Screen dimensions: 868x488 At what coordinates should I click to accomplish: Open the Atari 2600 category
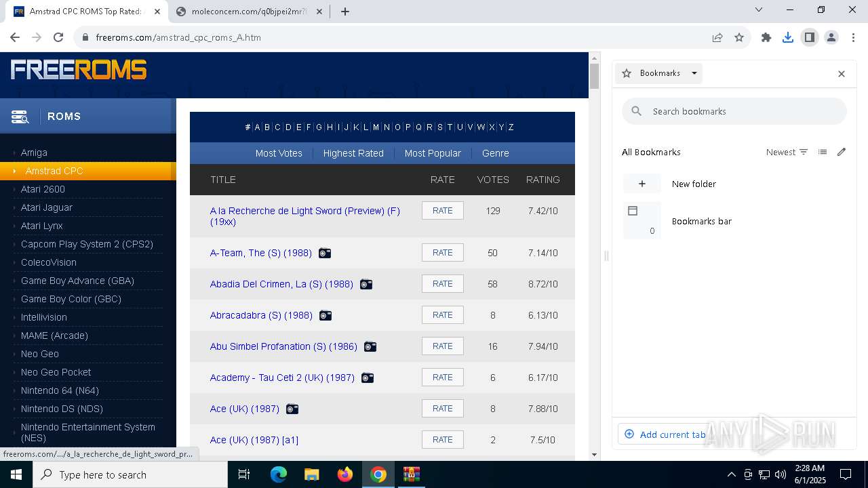[x=43, y=189]
